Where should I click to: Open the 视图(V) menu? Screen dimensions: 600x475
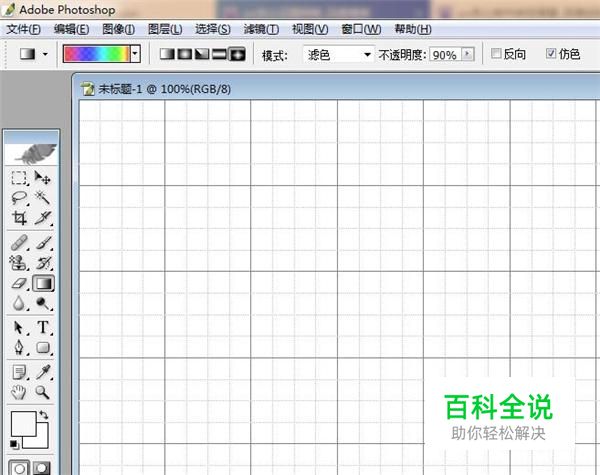(310, 29)
